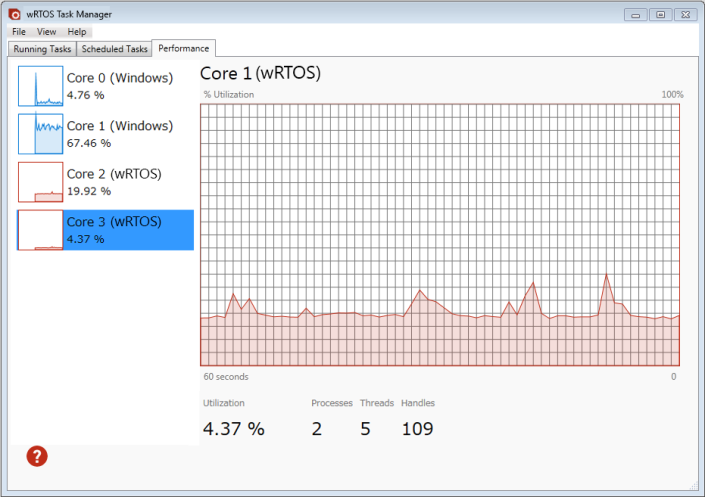Select Core 0 (Windows) mini graph thumbnail
The image size is (705, 497).
point(40,86)
